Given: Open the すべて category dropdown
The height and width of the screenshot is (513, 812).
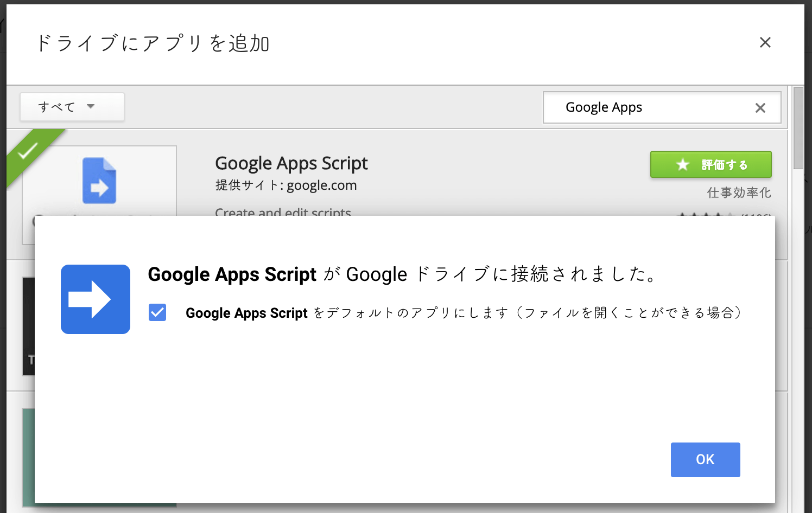Looking at the screenshot, I should 72,107.
